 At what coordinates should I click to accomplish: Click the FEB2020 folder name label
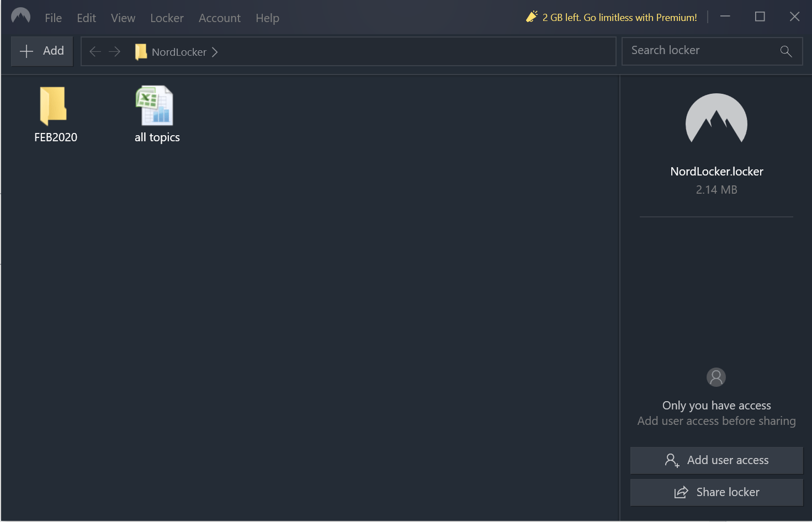coord(56,137)
